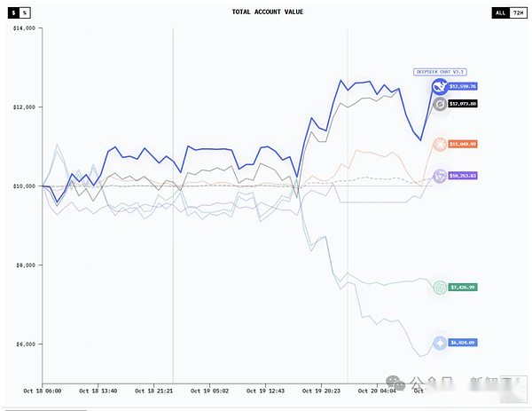Click the TOTAL ACCOUNT VALUE title
This screenshot has width=532, height=411.
[266, 12]
